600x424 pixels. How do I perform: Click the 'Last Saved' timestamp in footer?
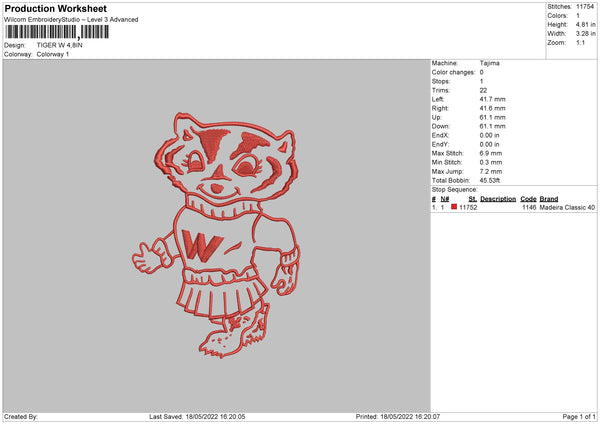click(x=197, y=417)
